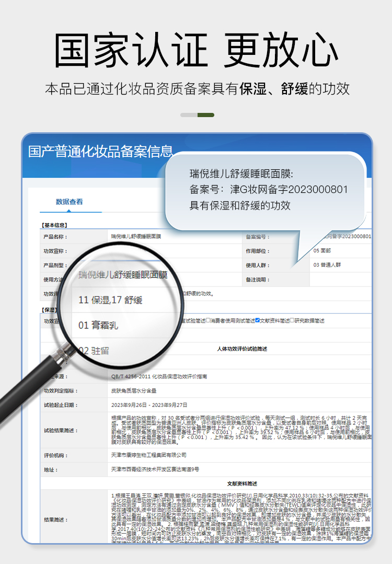Click the 备注说明 label
Image resolution: width=392 pixels, height=564 pixels.
pos(258,280)
